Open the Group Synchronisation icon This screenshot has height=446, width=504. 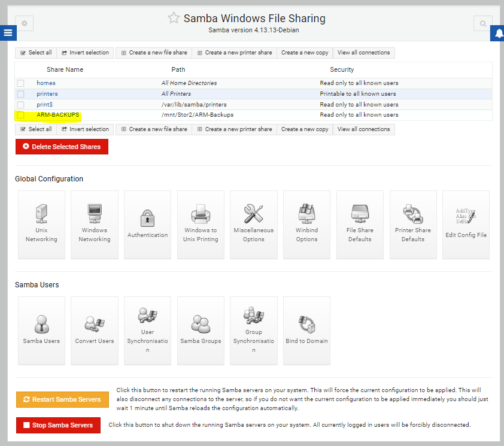pos(254,330)
